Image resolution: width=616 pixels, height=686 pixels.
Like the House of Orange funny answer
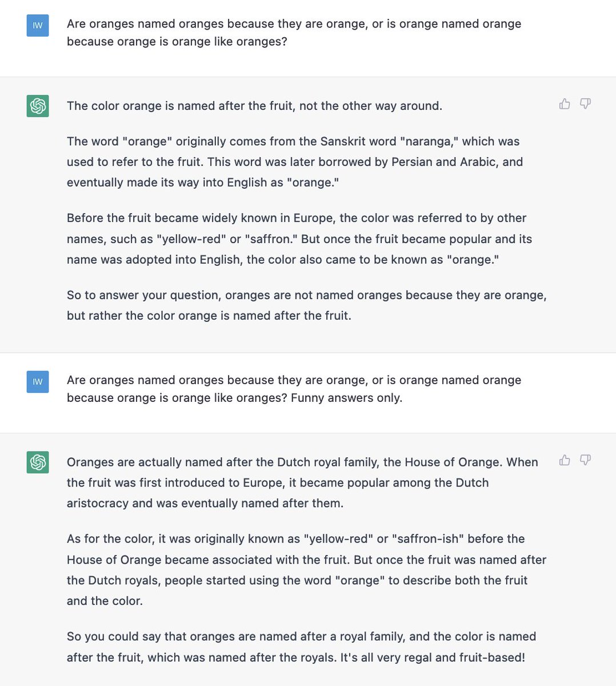point(565,460)
